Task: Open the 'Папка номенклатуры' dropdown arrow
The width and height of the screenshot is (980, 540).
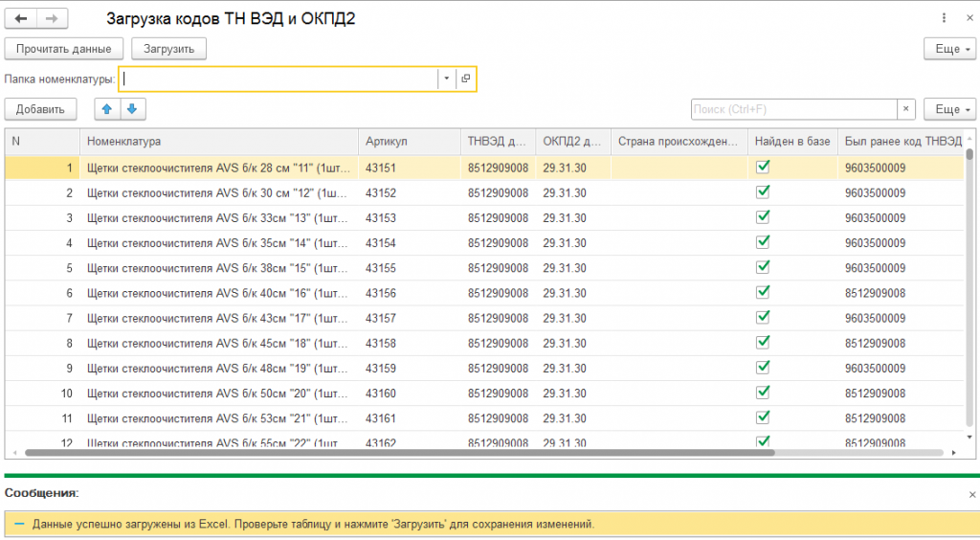Action: click(x=446, y=79)
